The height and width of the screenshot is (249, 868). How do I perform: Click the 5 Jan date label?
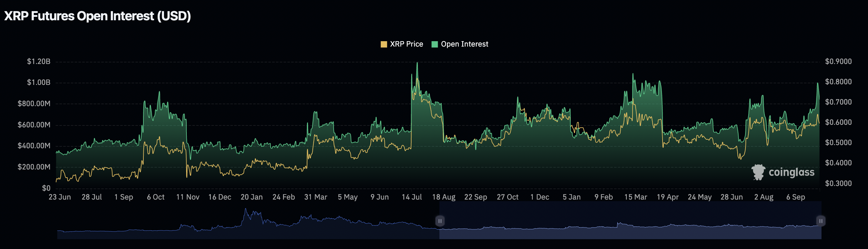(572, 197)
